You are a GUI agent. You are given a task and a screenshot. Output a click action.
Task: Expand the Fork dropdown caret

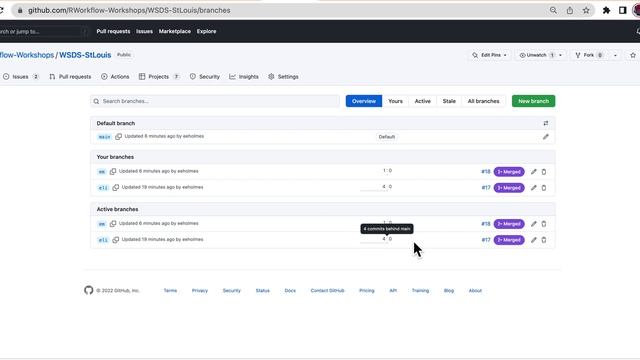point(615,55)
